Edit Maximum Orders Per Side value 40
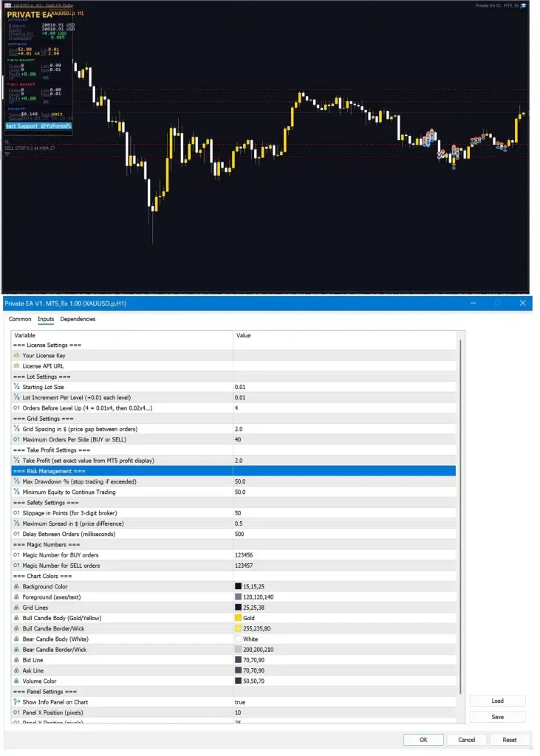Image resolution: width=540 pixels, height=756 pixels. coord(344,440)
